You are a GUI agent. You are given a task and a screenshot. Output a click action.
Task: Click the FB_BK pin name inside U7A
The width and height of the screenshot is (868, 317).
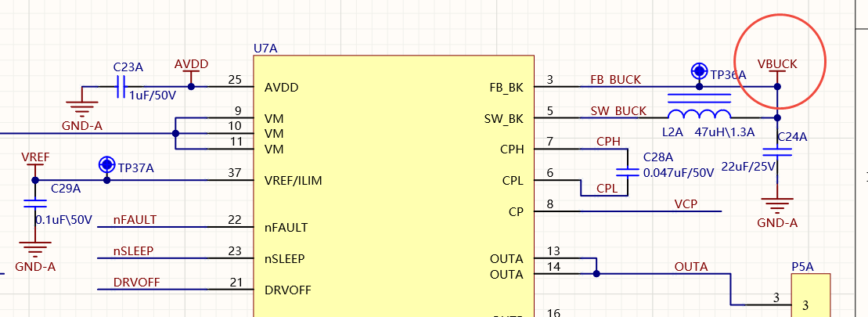point(506,88)
